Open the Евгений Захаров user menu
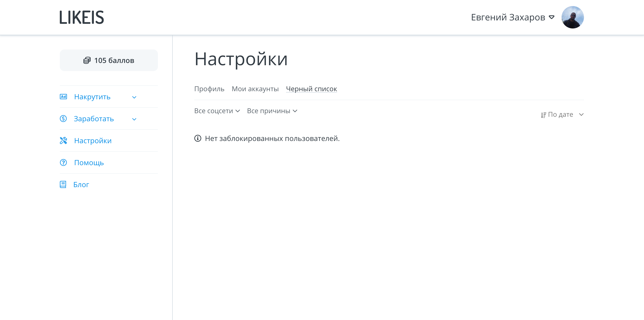Screen dimensions: 644x320 pos(513,17)
